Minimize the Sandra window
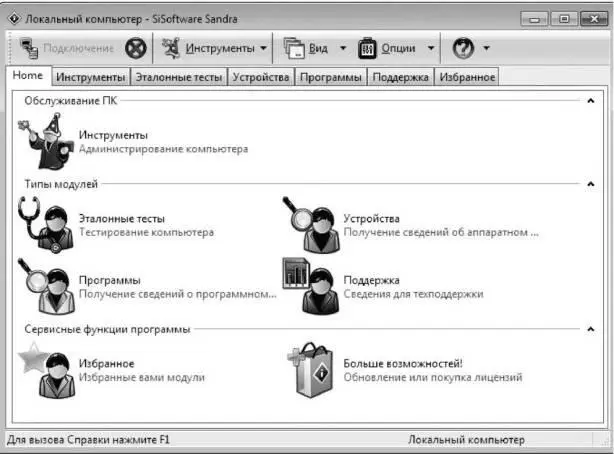Screen dimensions: 614x454 (535, 19)
